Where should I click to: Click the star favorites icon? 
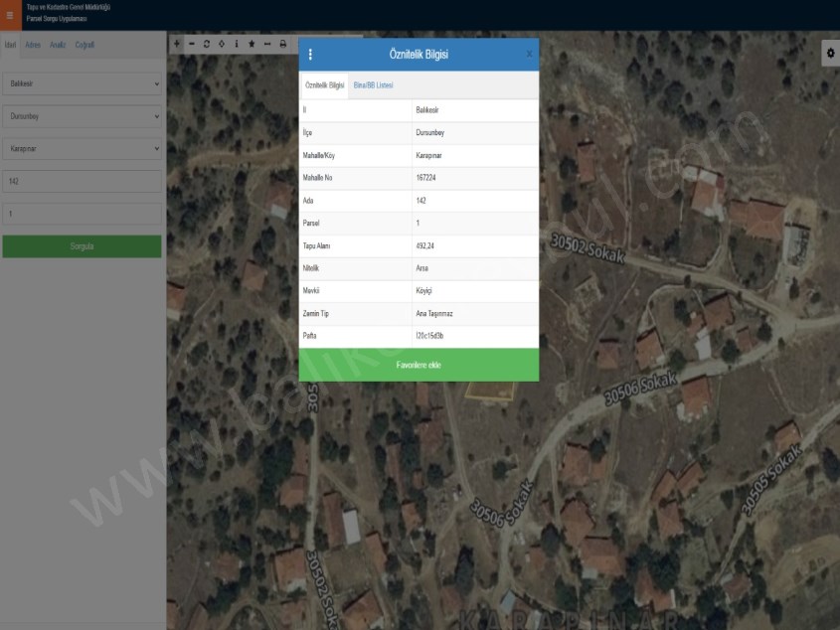click(x=252, y=44)
